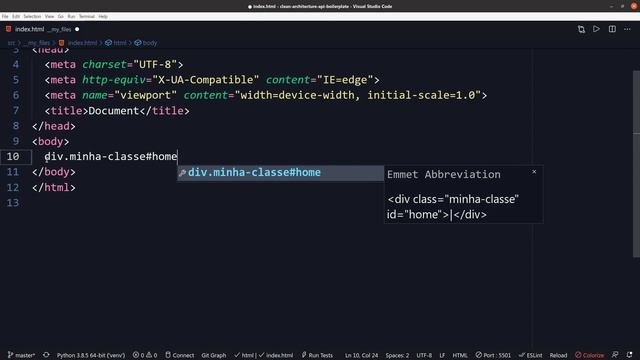Click Run Tests in status bar

pos(317,355)
